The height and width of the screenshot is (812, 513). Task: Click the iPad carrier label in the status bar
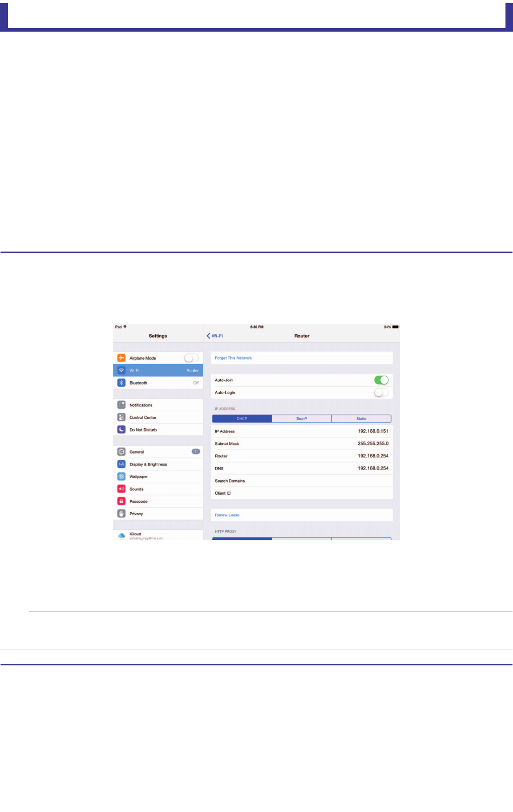pyautogui.click(x=118, y=327)
